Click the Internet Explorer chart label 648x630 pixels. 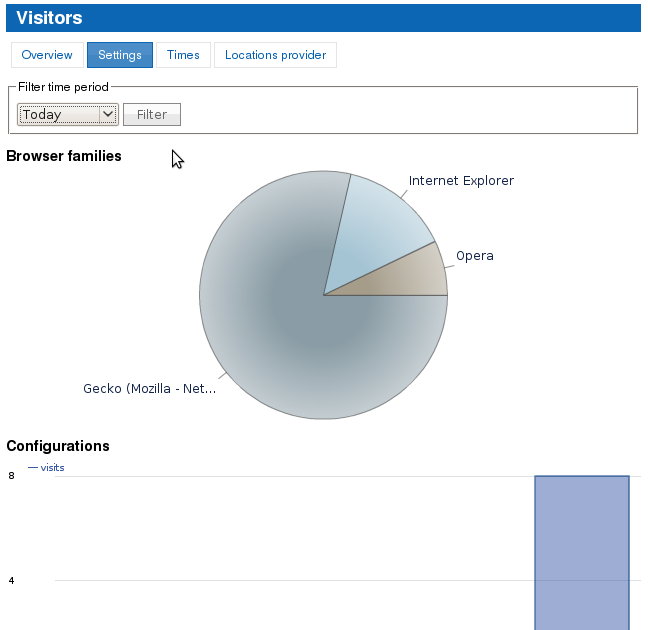(x=461, y=181)
